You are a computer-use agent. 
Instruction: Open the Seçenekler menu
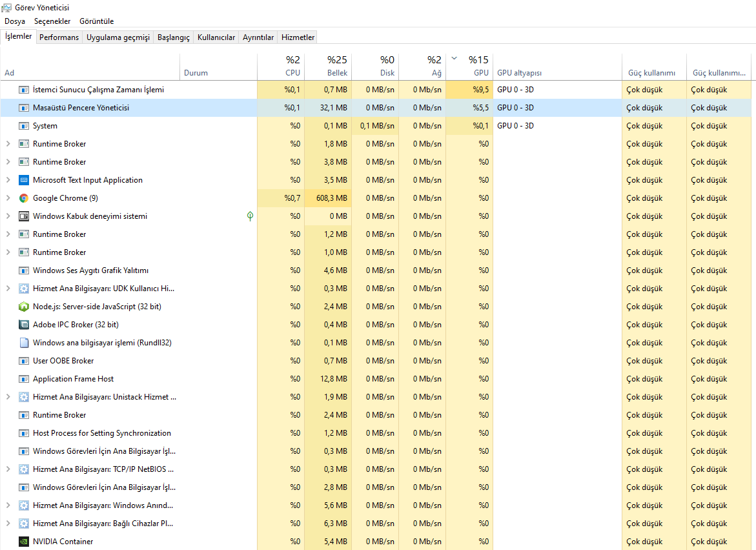pos(52,21)
